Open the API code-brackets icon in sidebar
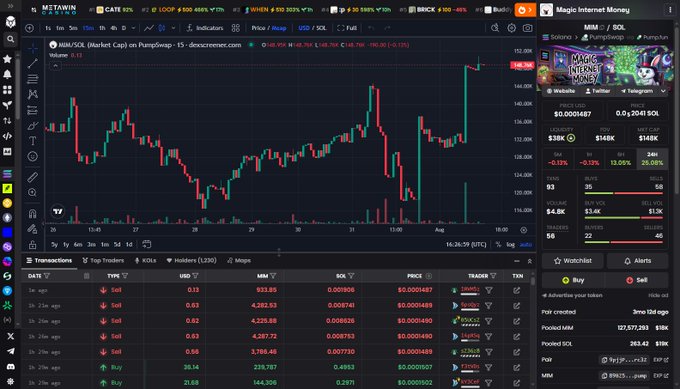The width and height of the screenshot is (680, 389). click(x=7, y=136)
